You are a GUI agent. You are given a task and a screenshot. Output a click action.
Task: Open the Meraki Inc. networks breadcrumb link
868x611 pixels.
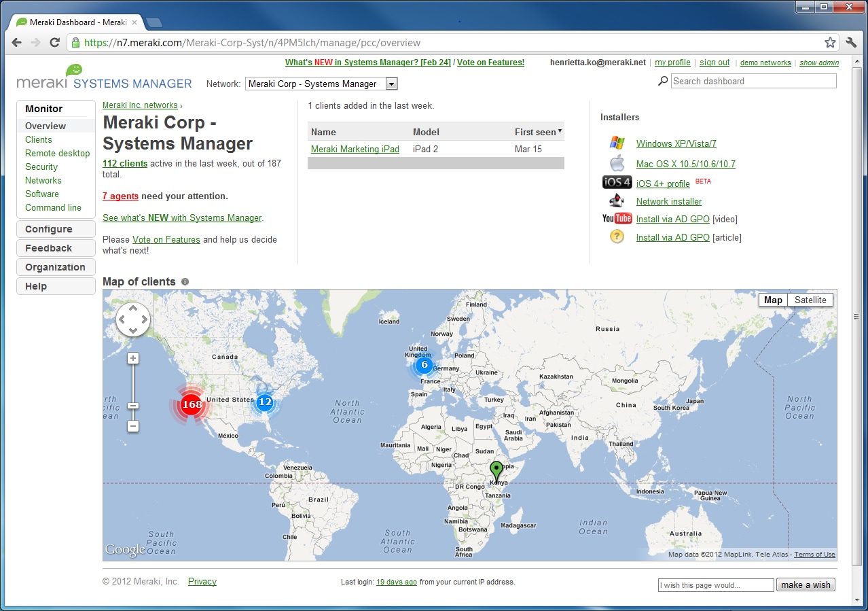(140, 105)
